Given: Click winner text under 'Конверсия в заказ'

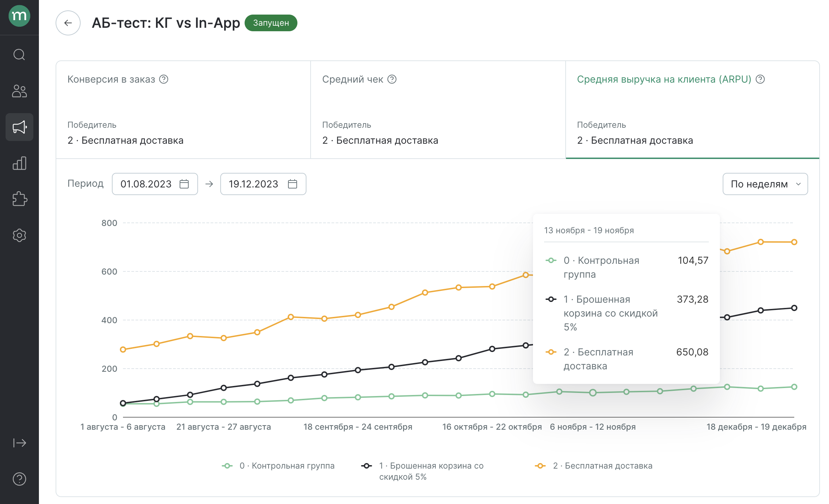Looking at the screenshot, I should [x=125, y=140].
